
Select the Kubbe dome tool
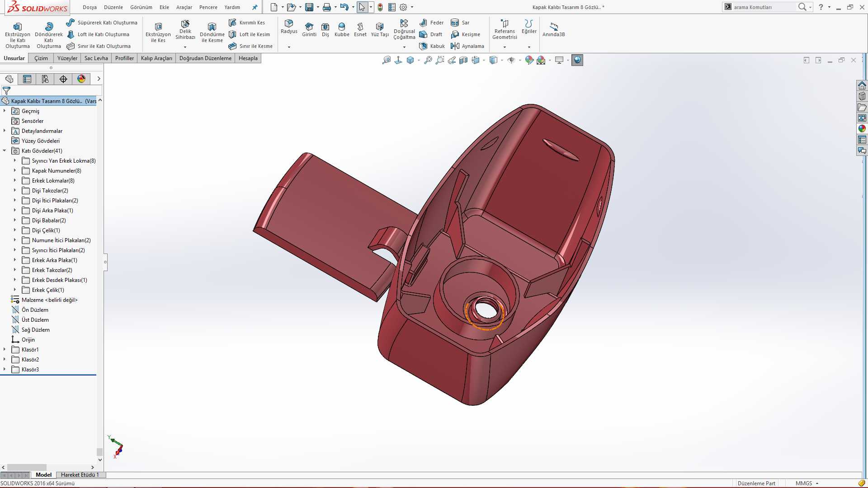(x=342, y=30)
